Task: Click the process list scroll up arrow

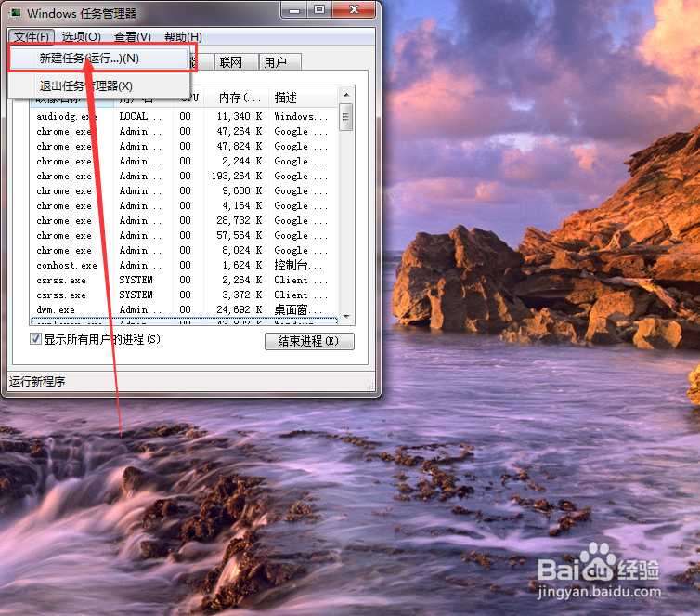Action: [346, 95]
